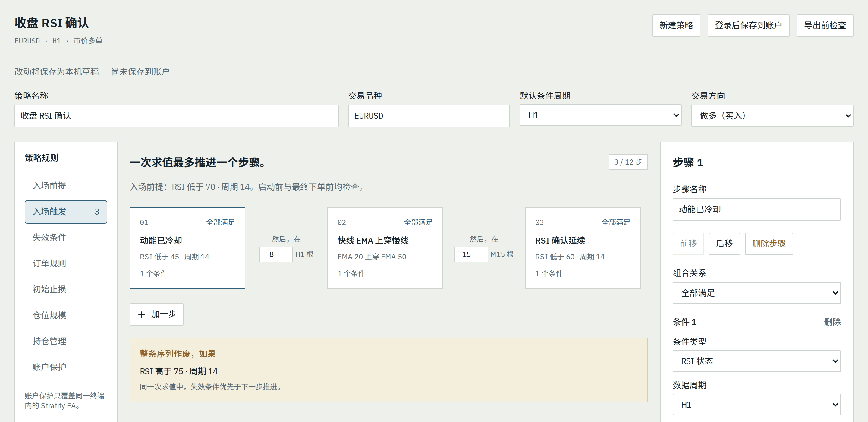
Task: Click the 新建策略 button
Action: 676,25
